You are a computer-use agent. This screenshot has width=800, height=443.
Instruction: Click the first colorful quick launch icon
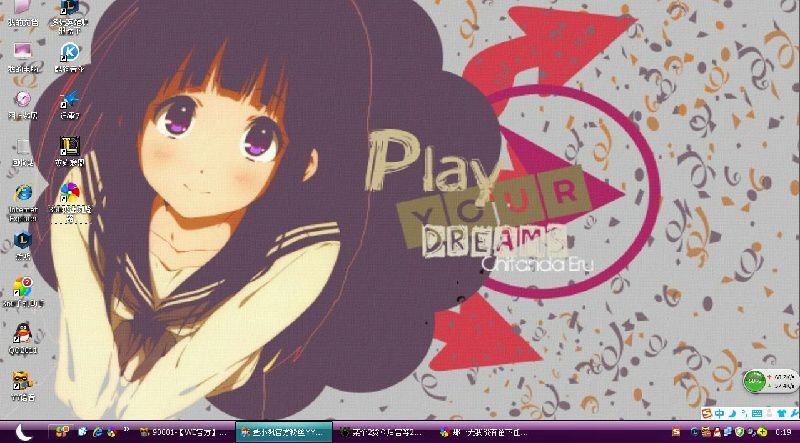point(63,432)
